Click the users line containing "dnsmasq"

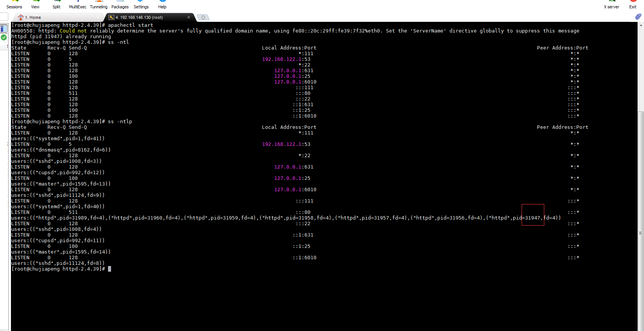(x=61, y=150)
